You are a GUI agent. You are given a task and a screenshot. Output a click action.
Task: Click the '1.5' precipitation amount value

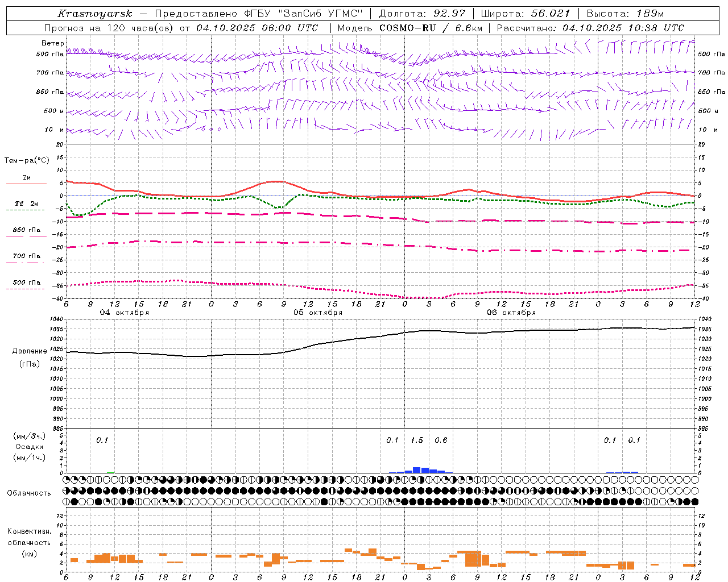[x=417, y=440]
